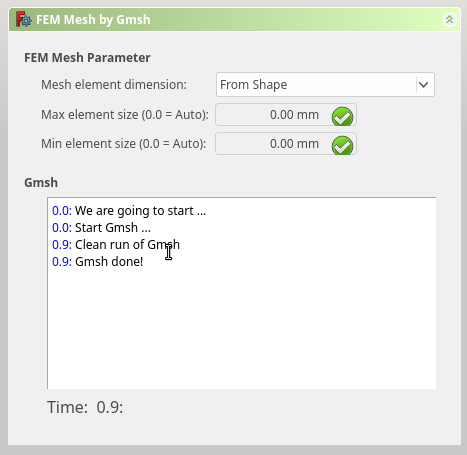467x455 pixels.
Task: Click the Gmsh done! log line
Action: pyautogui.click(x=98, y=262)
